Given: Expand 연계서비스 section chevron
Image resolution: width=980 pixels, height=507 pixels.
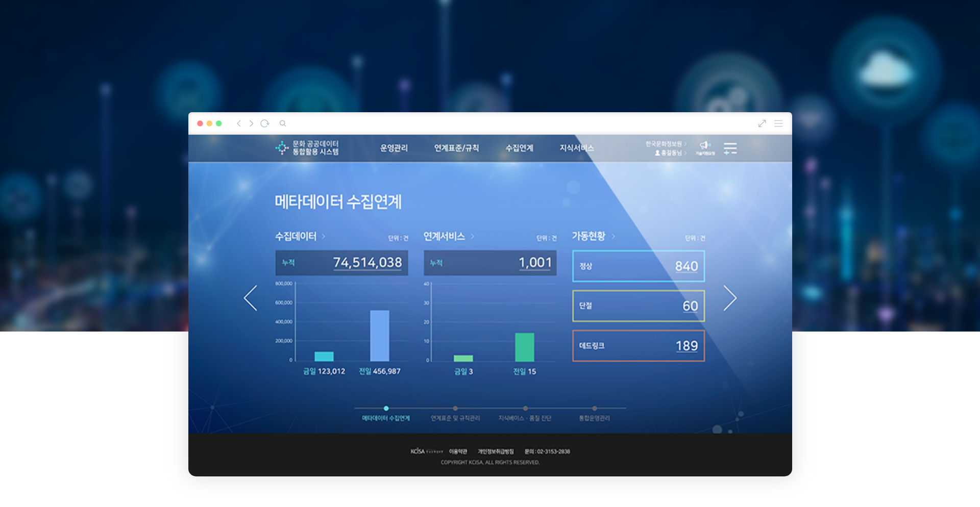Looking at the screenshot, I should click(473, 236).
